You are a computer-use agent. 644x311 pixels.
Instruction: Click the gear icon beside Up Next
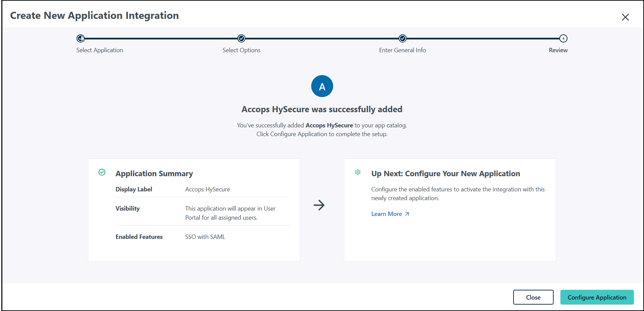(x=358, y=173)
